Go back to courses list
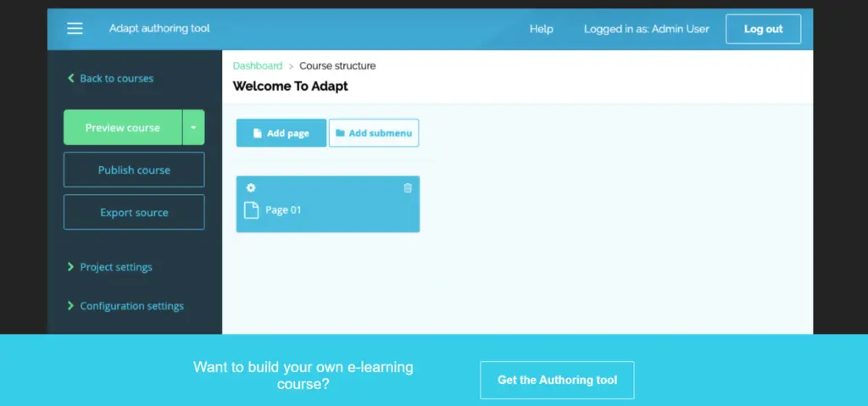This screenshot has height=406, width=868. [116, 79]
